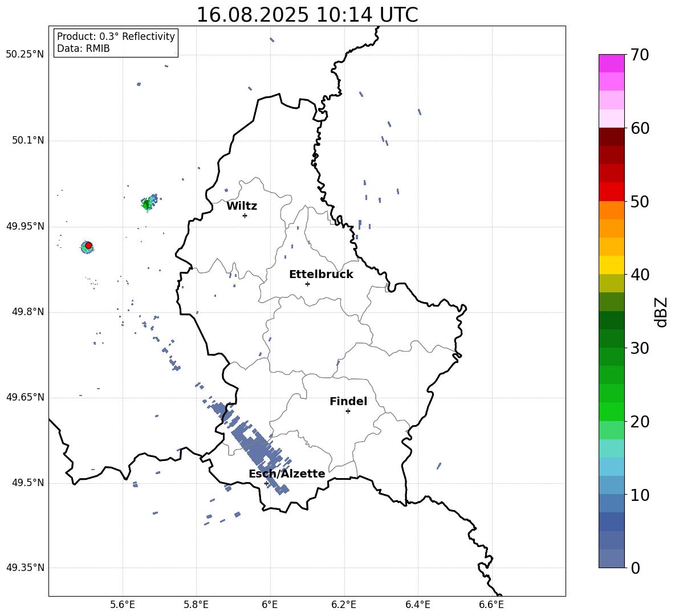The height and width of the screenshot is (616, 675).
Task: Click the colorbar tick label 20
Action: [640, 421]
